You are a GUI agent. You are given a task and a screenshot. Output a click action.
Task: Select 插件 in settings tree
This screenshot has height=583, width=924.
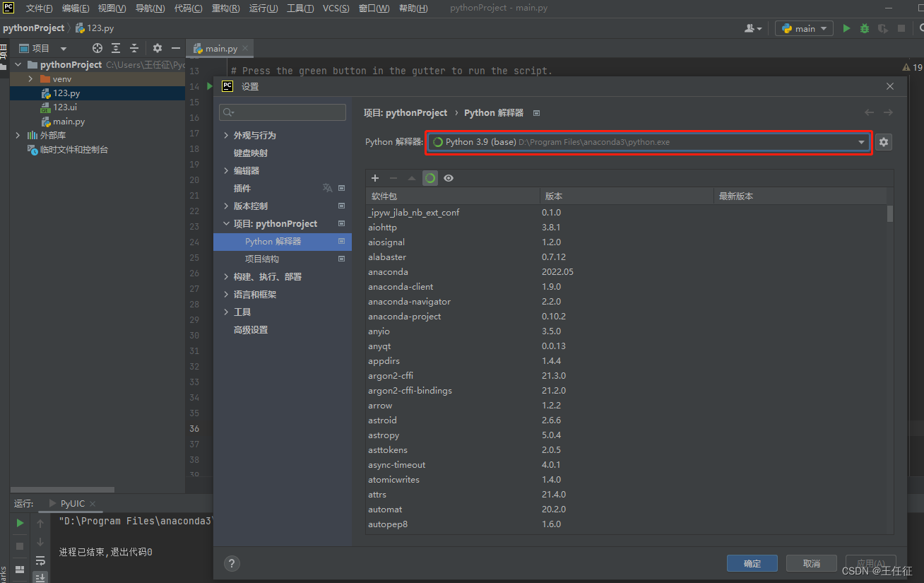(x=242, y=188)
